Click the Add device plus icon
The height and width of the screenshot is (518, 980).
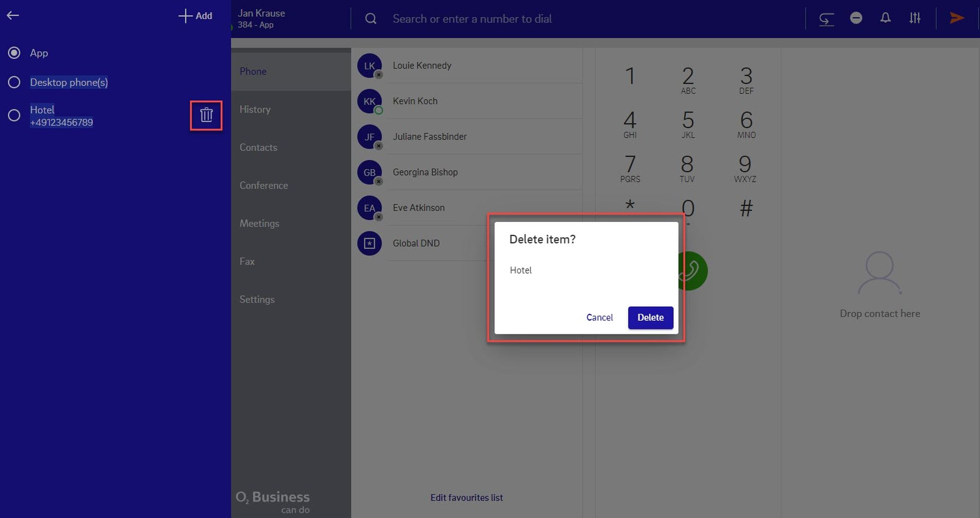coord(185,16)
